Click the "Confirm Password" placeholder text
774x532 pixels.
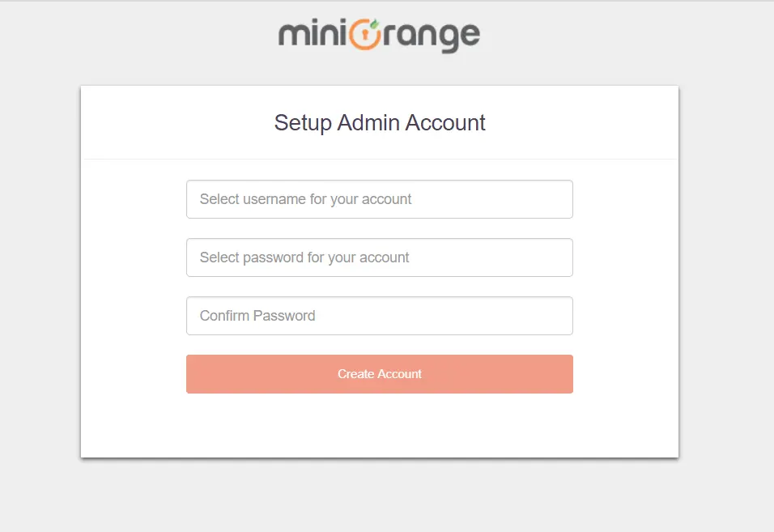257,316
